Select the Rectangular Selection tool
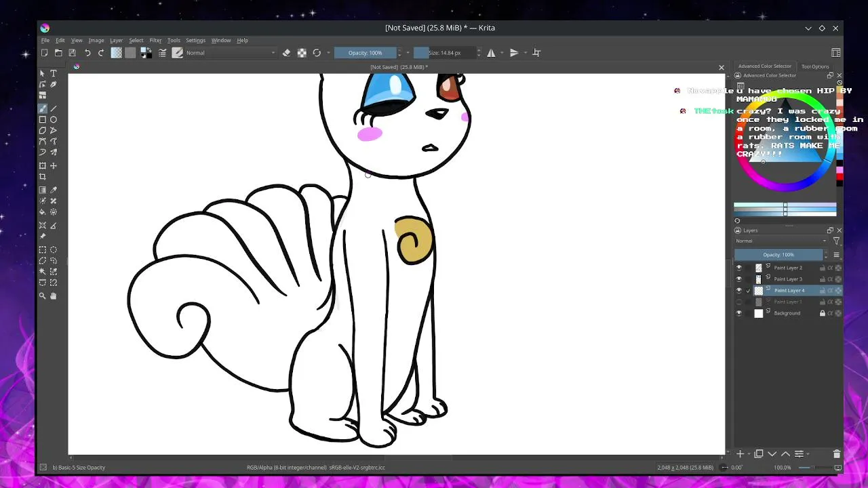The height and width of the screenshot is (488, 868). (x=43, y=250)
